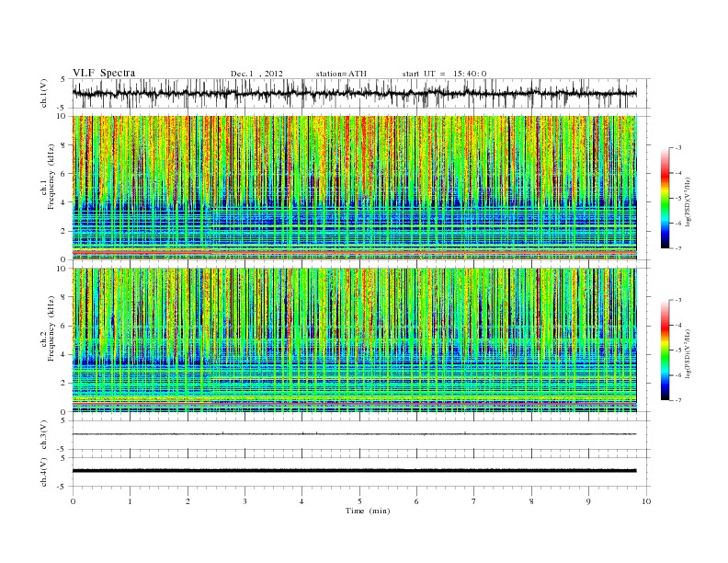The width and height of the screenshot is (728, 563).
Task: Click time axis tick label "9"
Action: pyautogui.click(x=588, y=501)
